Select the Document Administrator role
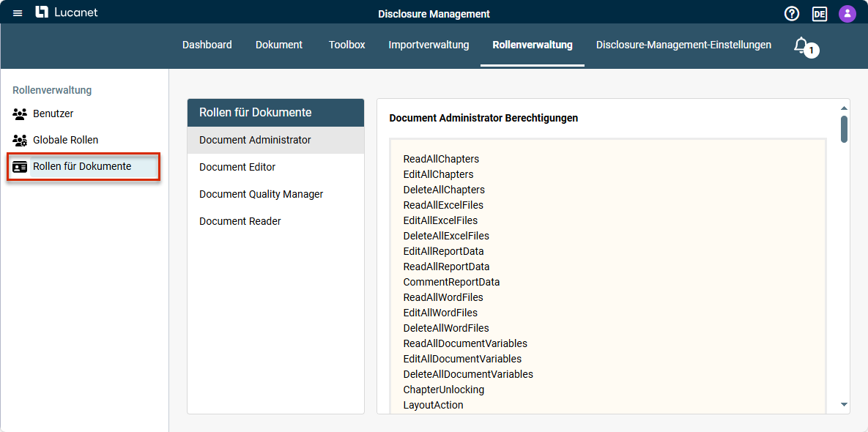 tap(275, 141)
